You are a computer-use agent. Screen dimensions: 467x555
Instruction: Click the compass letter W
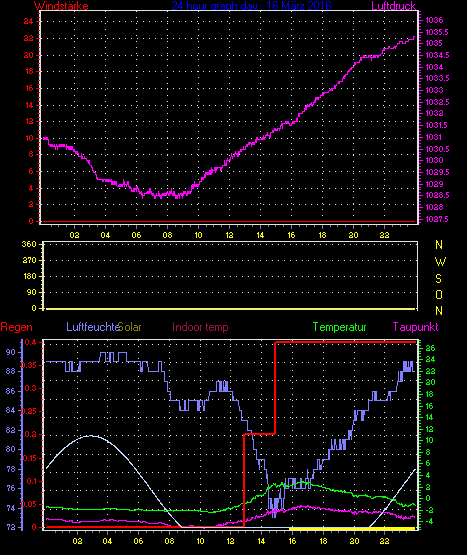point(440,262)
